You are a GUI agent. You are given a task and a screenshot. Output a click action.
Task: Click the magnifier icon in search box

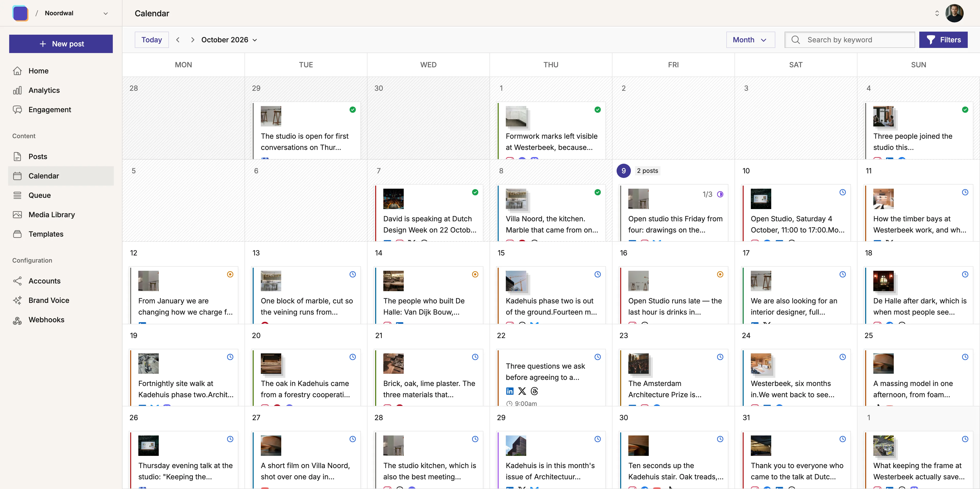point(795,40)
